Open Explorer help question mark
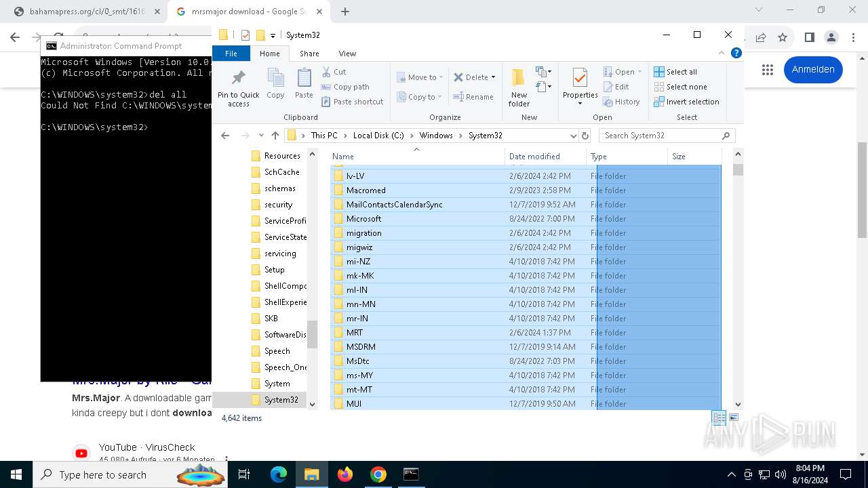This screenshot has width=868, height=488. [x=736, y=53]
